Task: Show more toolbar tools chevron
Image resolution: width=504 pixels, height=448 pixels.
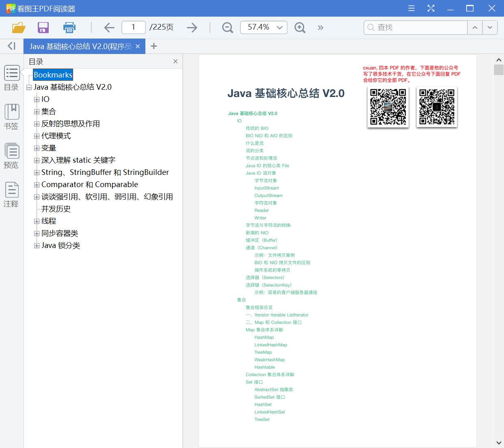Action: point(320,28)
